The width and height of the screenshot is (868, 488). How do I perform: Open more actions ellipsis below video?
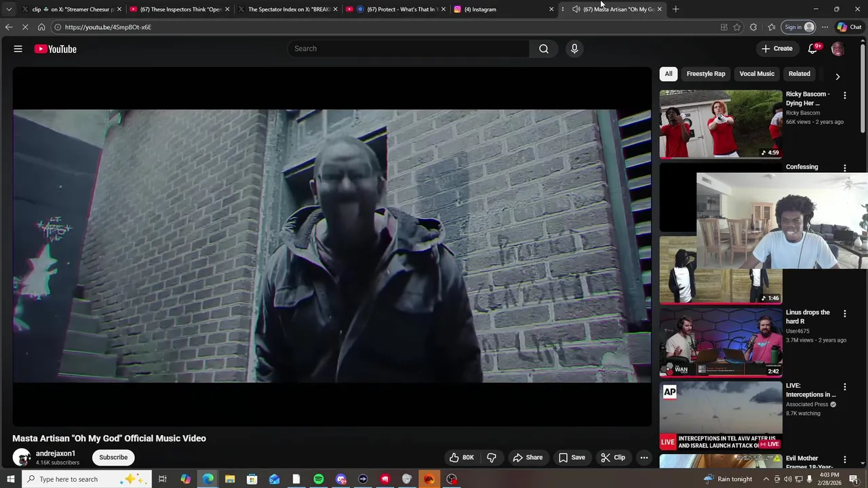pos(644,457)
